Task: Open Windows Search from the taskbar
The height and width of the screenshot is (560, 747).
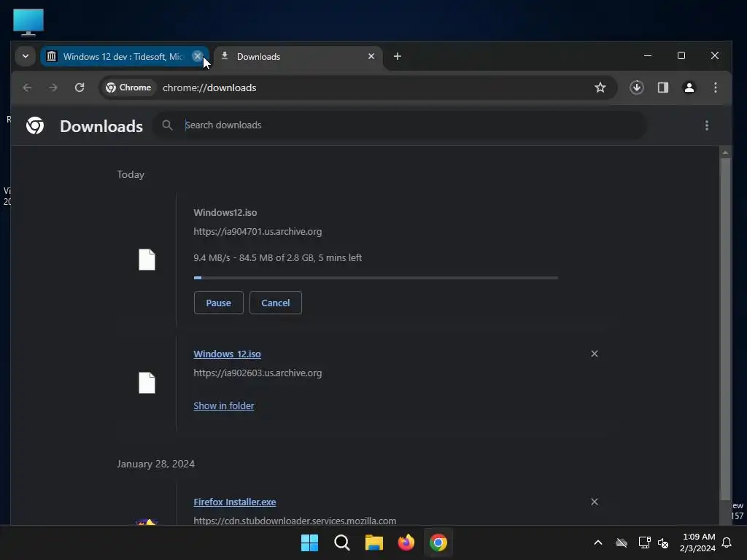Action: point(342,542)
